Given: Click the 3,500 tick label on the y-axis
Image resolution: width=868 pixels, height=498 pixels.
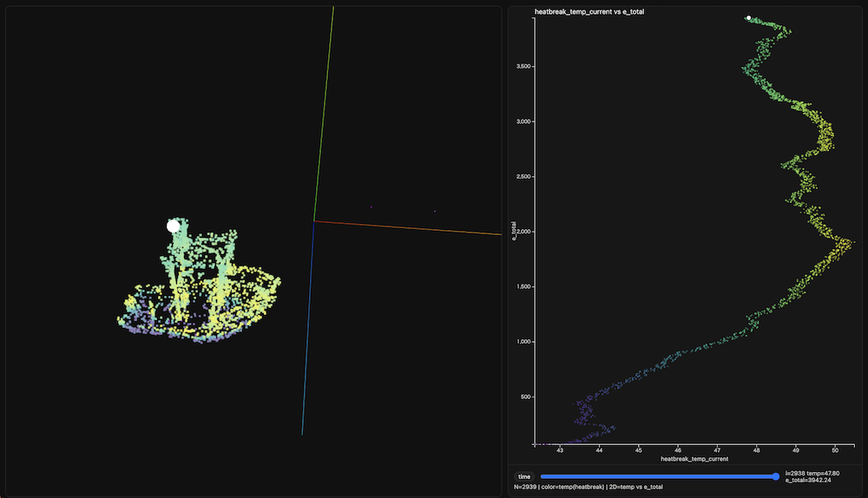Looking at the screenshot, I should pyautogui.click(x=519, y=66).
